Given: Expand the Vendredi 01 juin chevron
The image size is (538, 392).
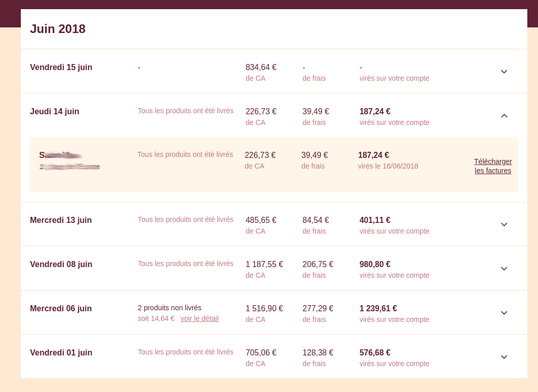Looking at the screenshot, I should pyautogui.click(x=503, y=357).
